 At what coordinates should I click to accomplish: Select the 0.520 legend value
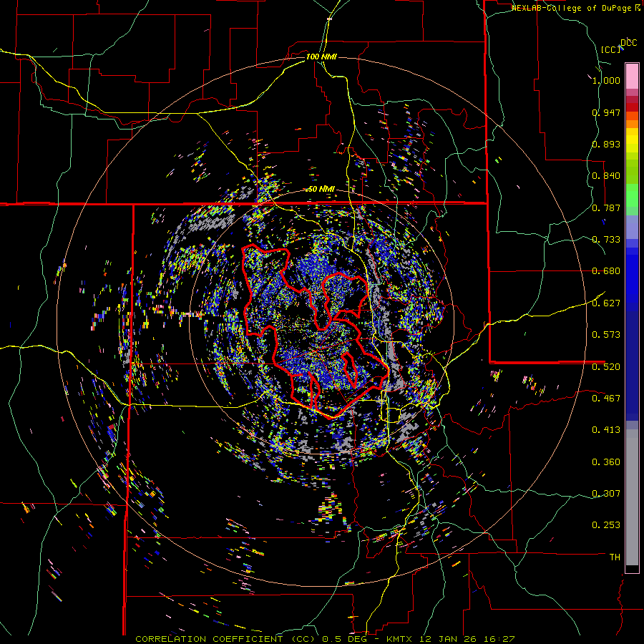click(606, 367)
